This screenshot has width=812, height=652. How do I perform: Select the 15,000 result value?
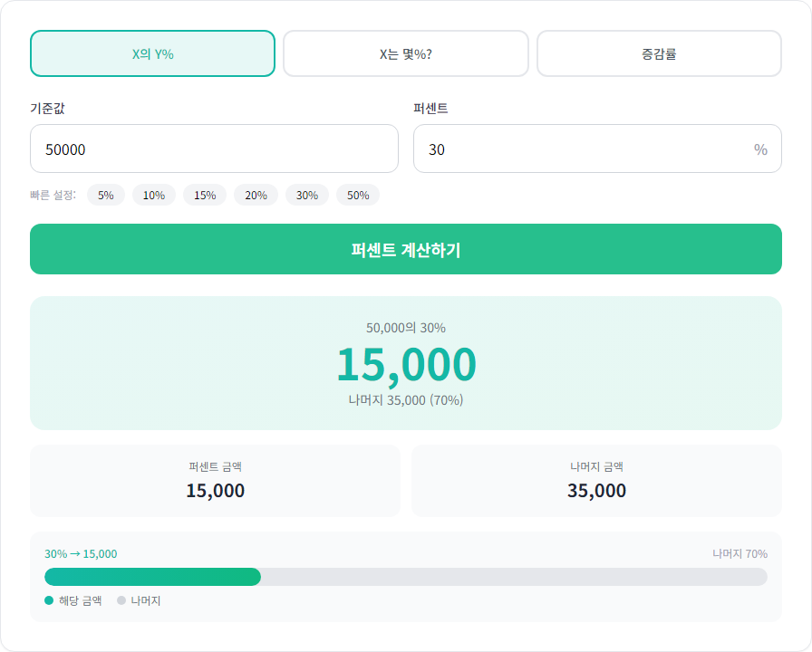click(406, 364)
